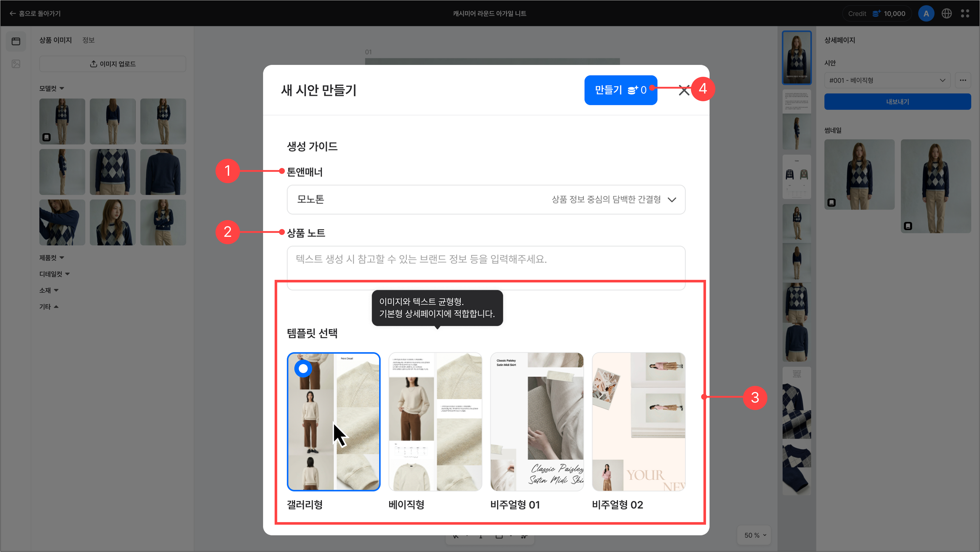Select the color variants page strip thumbnail
The width and height of the screenshot is (980, 552).
(797, 177)
